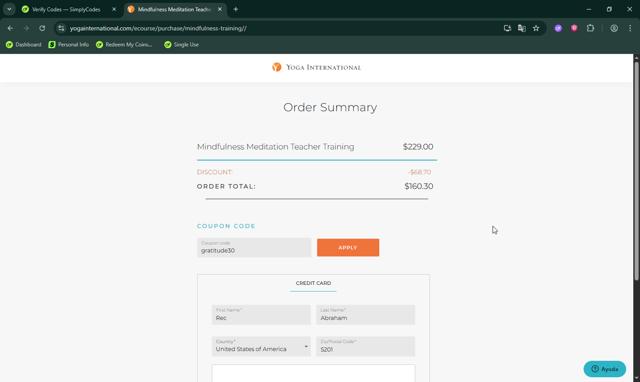Viewport: 640px width, 382px height.
Task: Click the browser forward arrow
Action: [26, 28]
